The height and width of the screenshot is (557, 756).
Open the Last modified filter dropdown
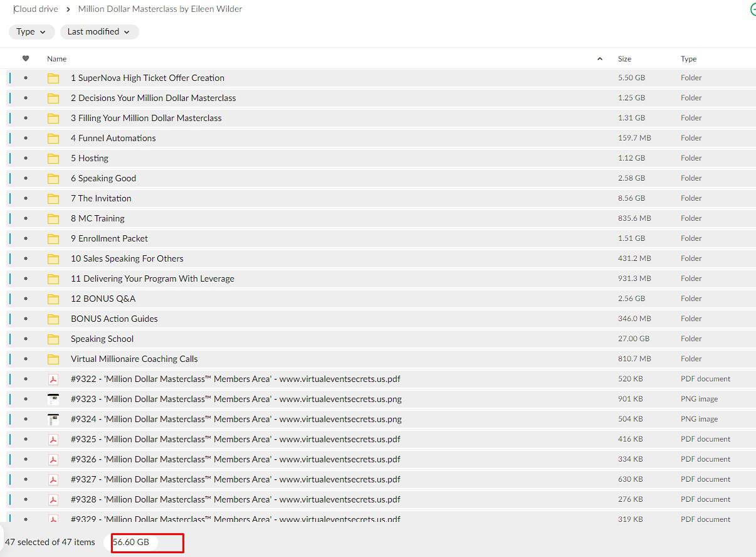point(98,32)
